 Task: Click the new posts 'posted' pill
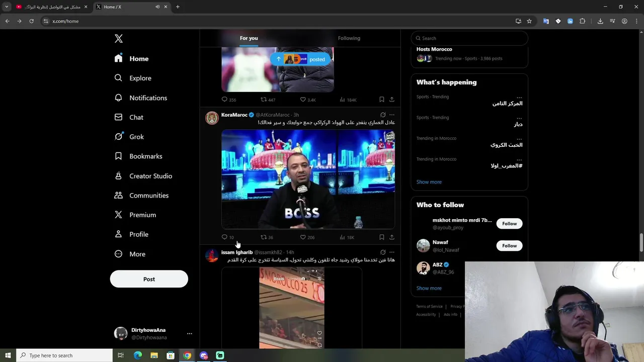pos(301,59)
